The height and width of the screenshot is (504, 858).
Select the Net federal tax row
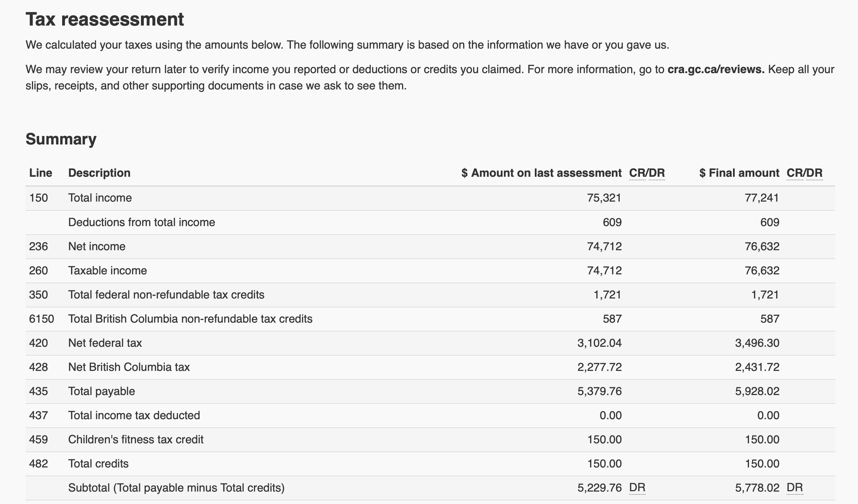coord(105,343)
